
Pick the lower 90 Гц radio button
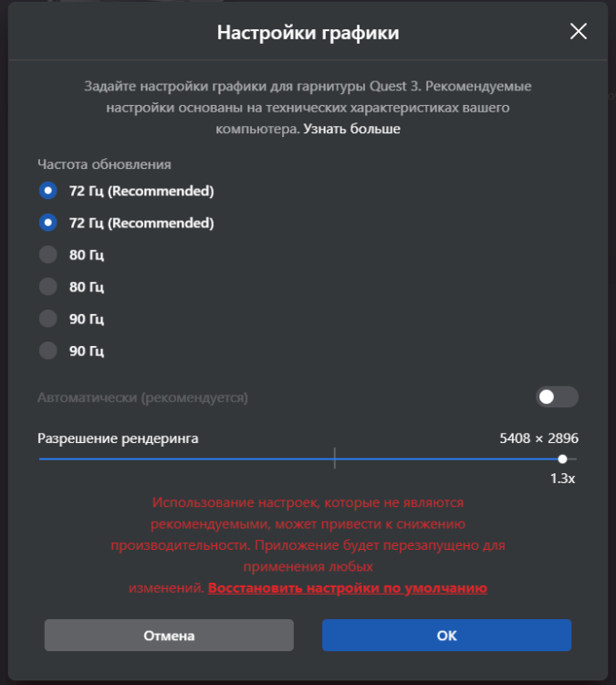click(48, 351)
